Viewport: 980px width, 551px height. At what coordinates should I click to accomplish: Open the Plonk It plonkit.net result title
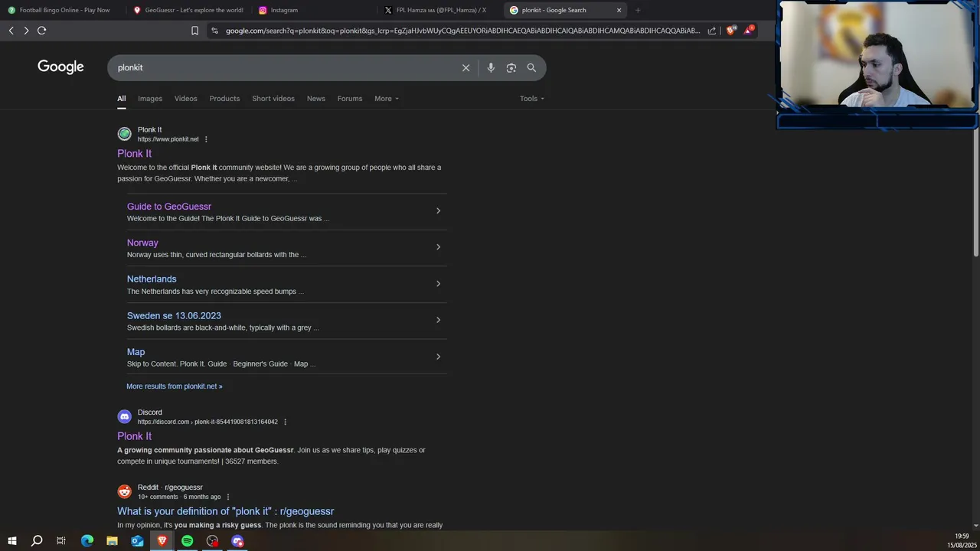pos(134,154)
